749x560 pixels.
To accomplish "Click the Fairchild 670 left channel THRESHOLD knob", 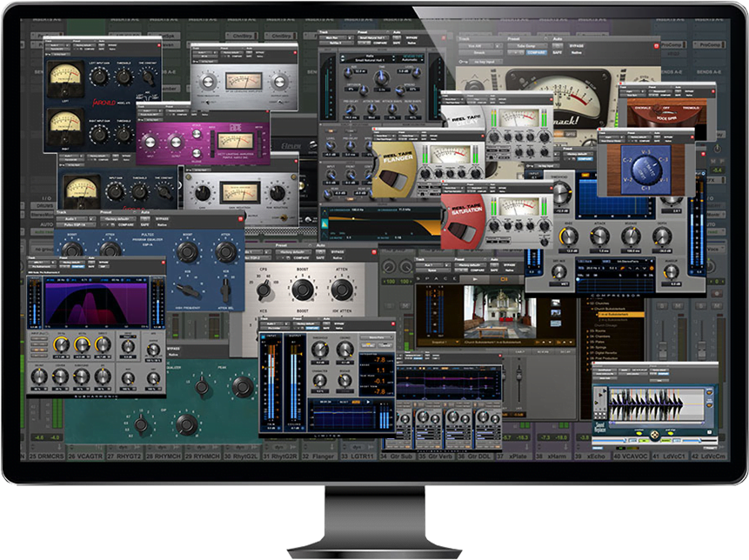I will click(124, 76).
